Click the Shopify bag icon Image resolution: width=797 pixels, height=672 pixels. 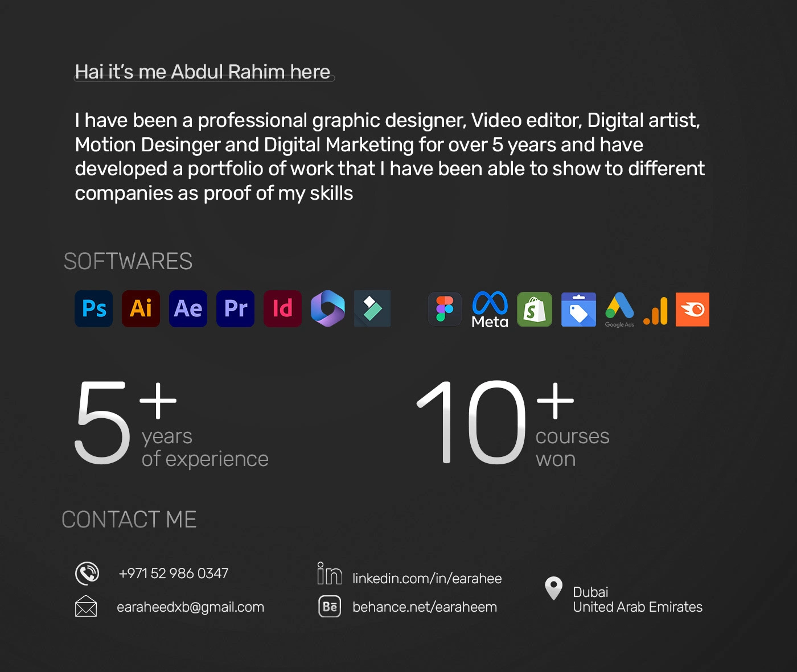point(535,309)
